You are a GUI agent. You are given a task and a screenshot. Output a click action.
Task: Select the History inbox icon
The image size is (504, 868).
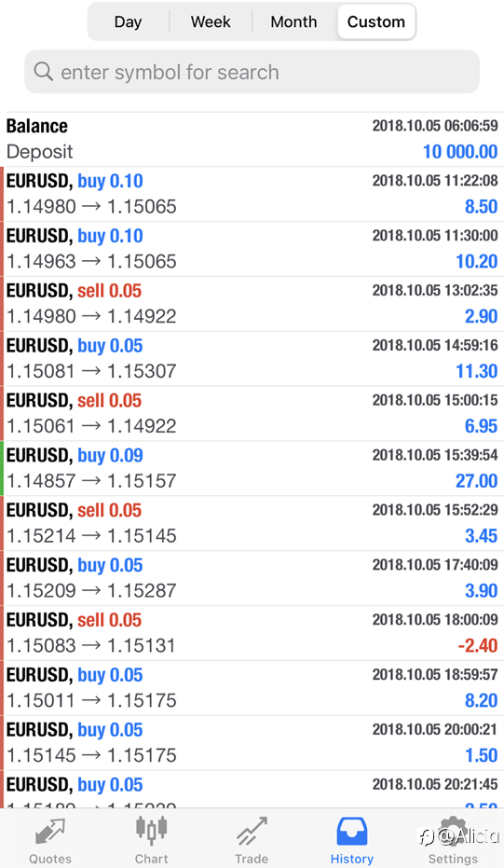pos(352,832)
